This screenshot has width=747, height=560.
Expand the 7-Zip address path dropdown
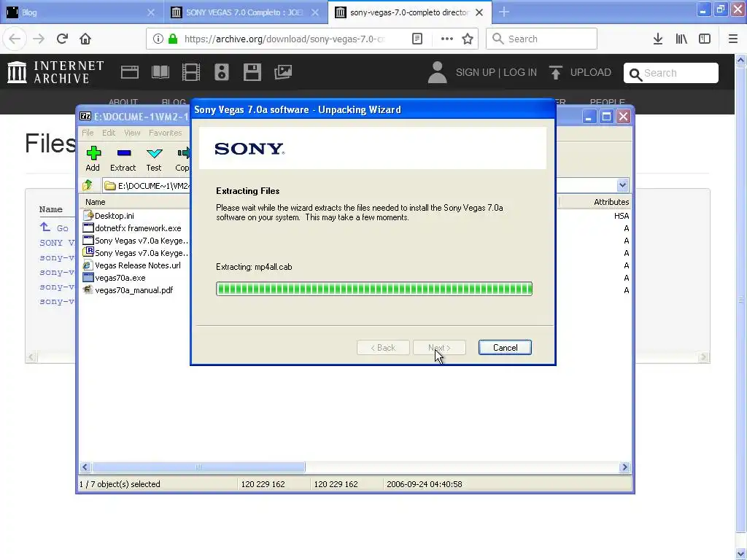pyautogui.click(x=623, y=185)
